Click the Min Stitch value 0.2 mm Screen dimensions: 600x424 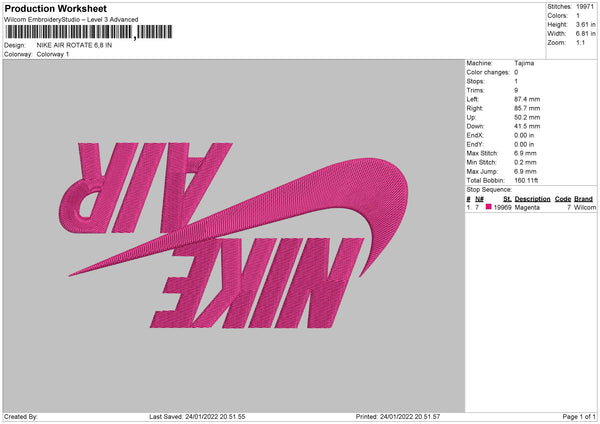point(525,162)
